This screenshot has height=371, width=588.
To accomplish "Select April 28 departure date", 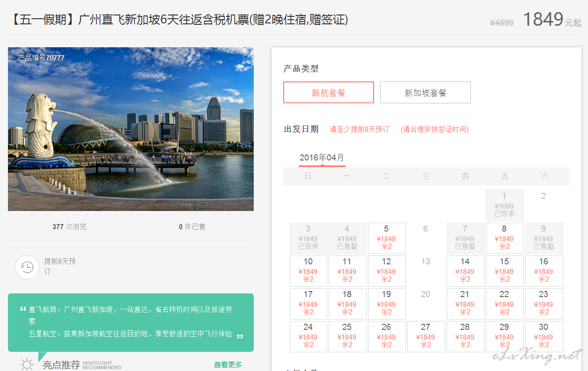I will coord(465,336).
